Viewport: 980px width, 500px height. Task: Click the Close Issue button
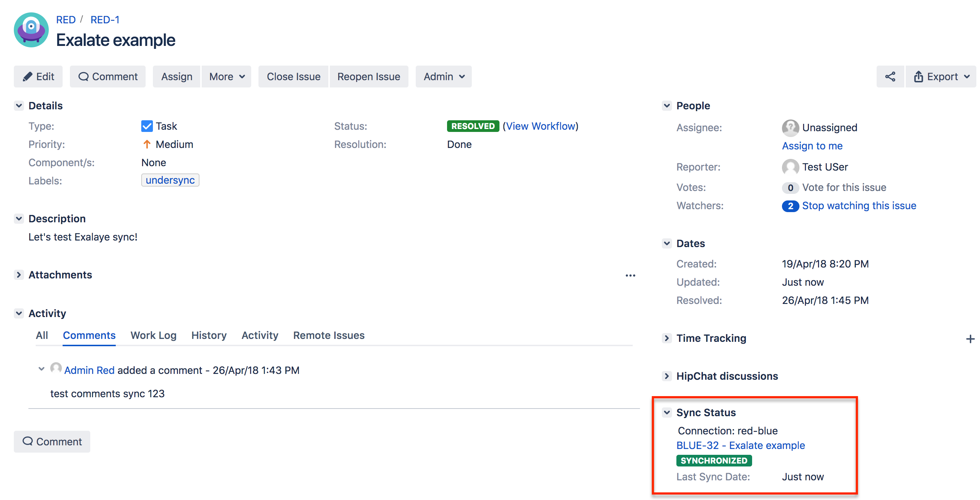click(x=293, y=77)
